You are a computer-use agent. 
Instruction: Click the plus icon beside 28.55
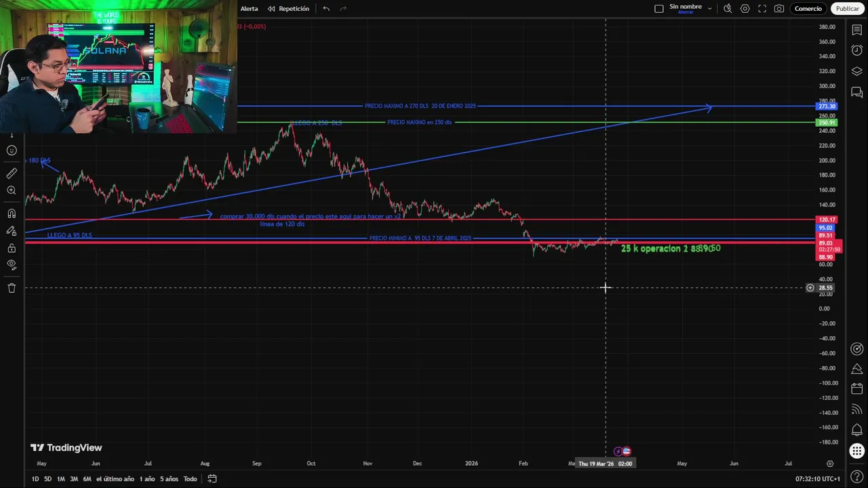click(810, 288)
